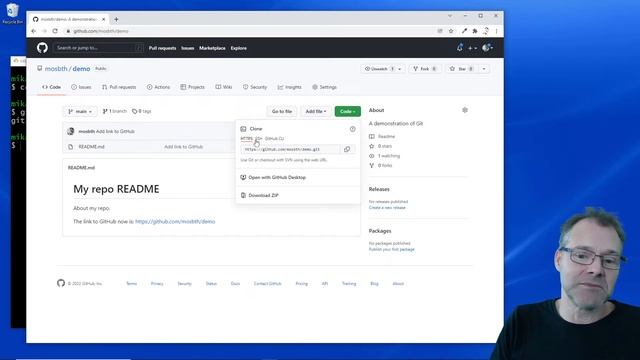The image size is (640, 360).
Task: Fork the repository with the Fork button
Action: coord(425,69)
